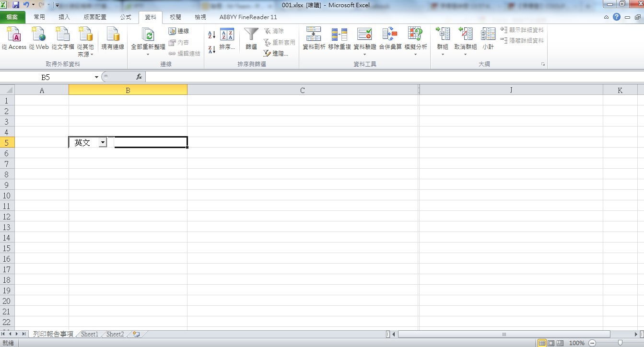This screenshot has width=644, height=347.
Task: Expand the Name Box dropdown
Action: point(96,77)
